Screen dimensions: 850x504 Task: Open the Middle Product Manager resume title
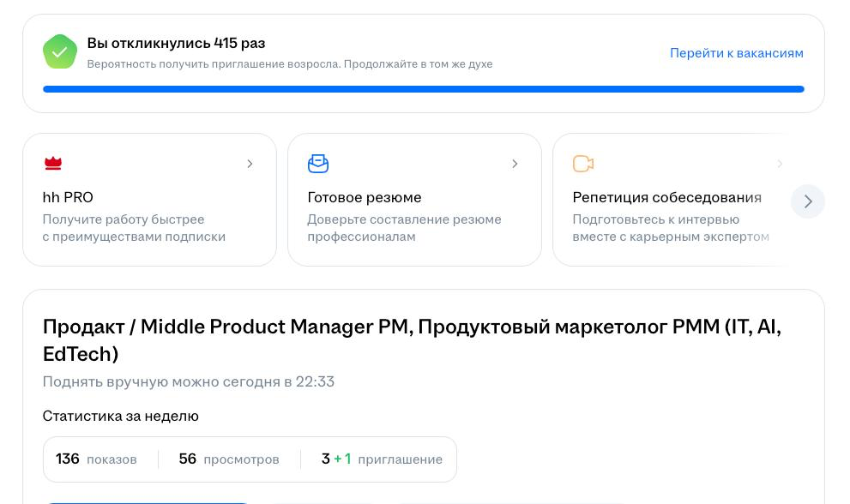coord(412,340)
